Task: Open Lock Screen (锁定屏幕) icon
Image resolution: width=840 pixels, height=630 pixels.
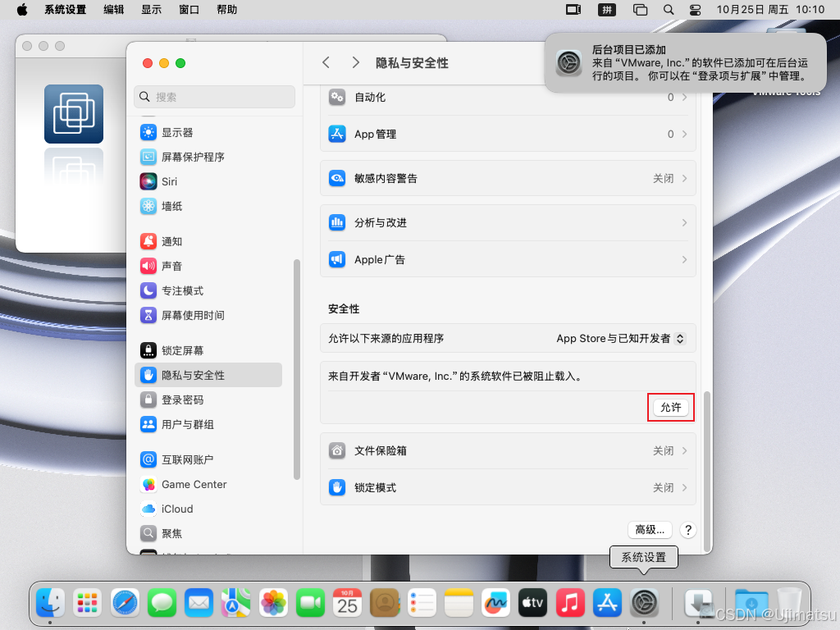Action: [x=148, y=351]
